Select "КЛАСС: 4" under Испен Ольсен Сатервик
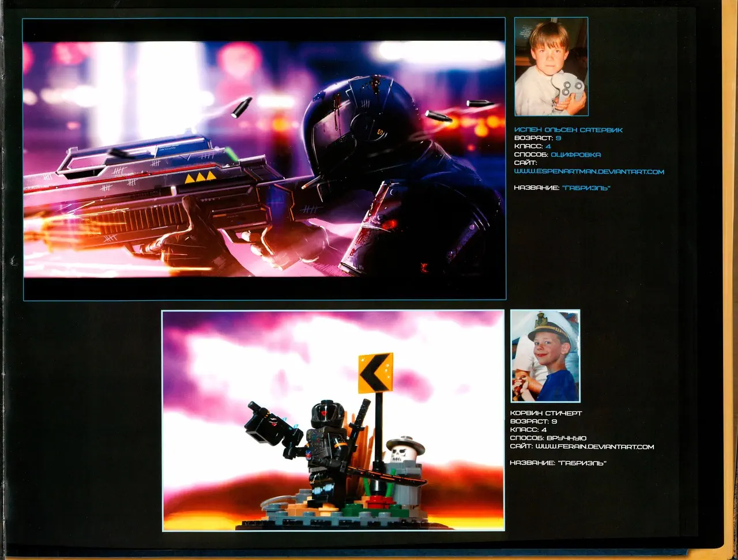This screenshot has width=738, height=560. [x=532, y=146]
